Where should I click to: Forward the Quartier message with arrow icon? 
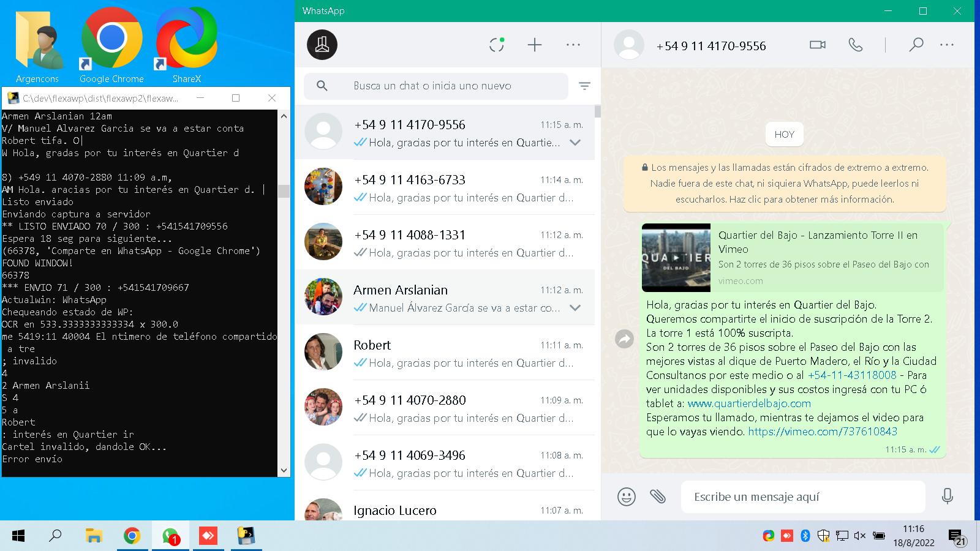(x=624, y=339)
